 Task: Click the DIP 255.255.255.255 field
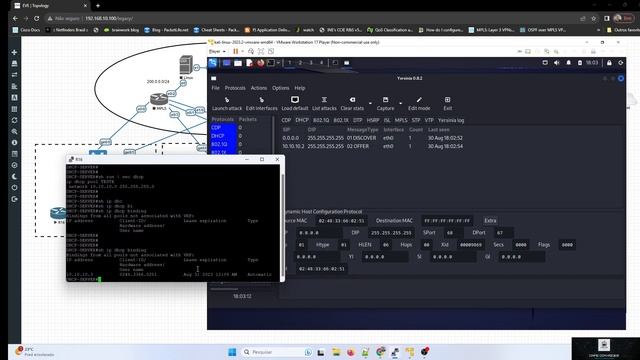[x=391, y=233]
